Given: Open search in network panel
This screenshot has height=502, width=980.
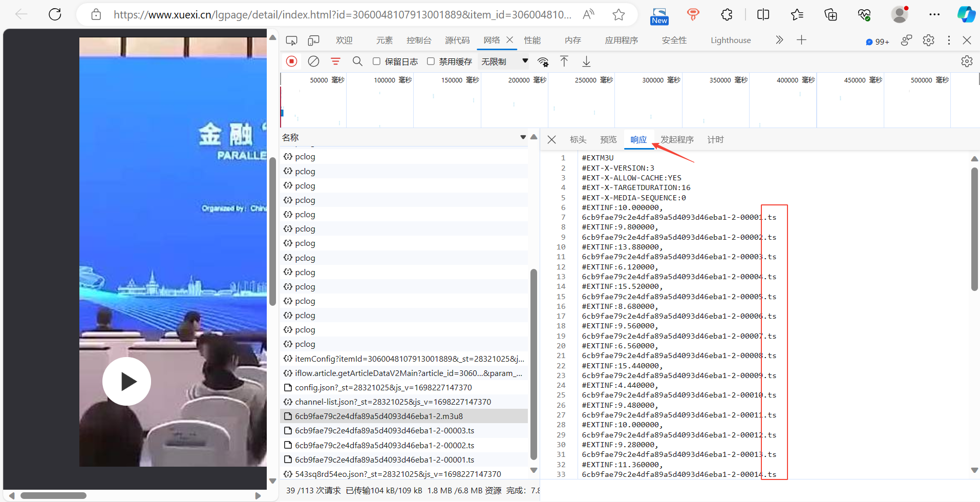Looking at the screenshot, I should click(x=357, y=61).
